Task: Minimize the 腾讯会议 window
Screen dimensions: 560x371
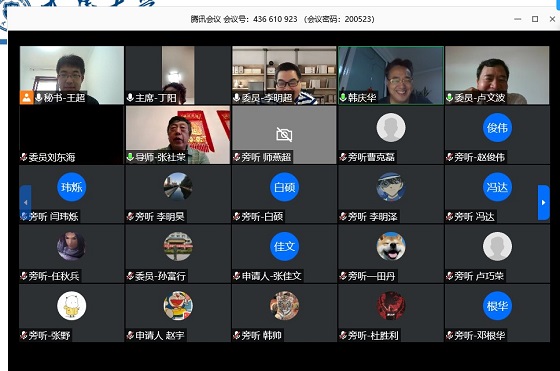Action: click(x=518, y=19)
